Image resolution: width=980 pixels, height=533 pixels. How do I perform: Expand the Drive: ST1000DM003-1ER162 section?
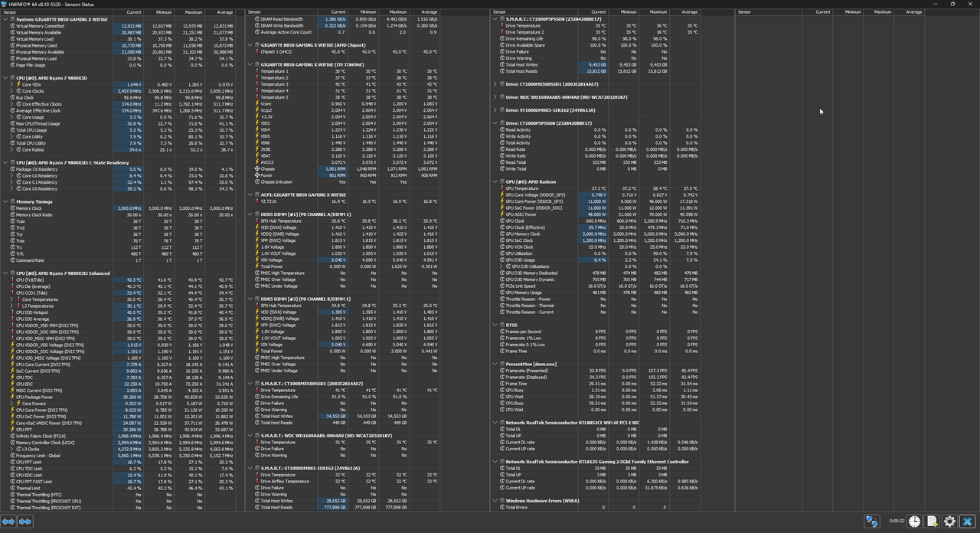point(495,110)
